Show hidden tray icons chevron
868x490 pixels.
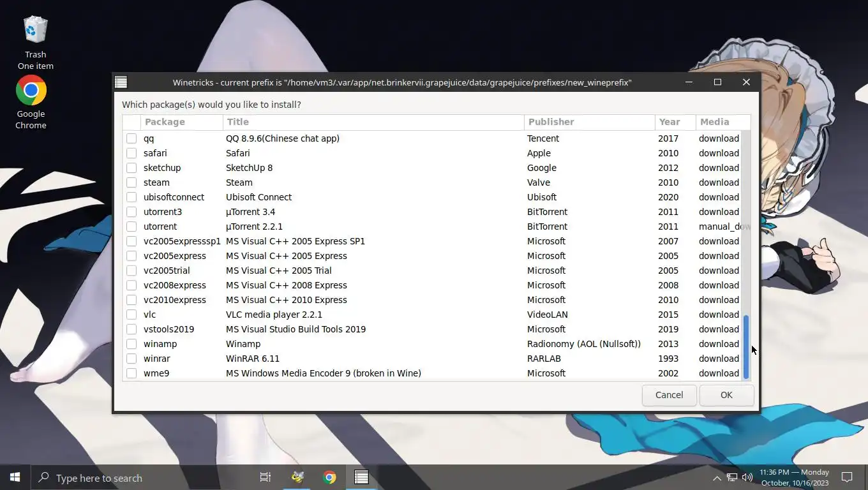[x=717, y=478]
